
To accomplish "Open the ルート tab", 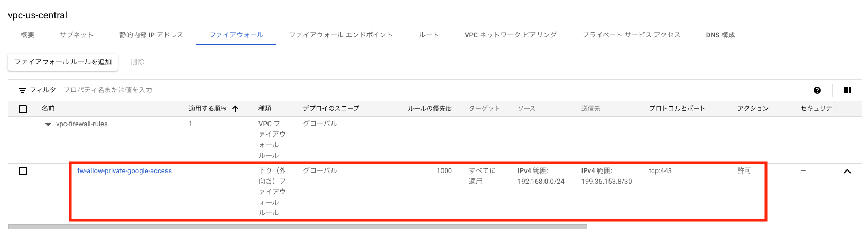I will 429,35.
